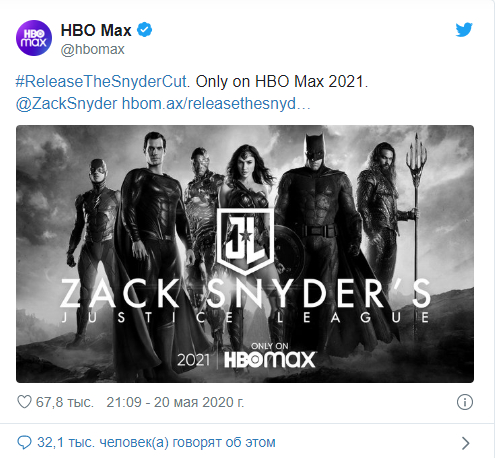Like the tweet with the heart icon
495x458 pixels.
coord(24,402)
